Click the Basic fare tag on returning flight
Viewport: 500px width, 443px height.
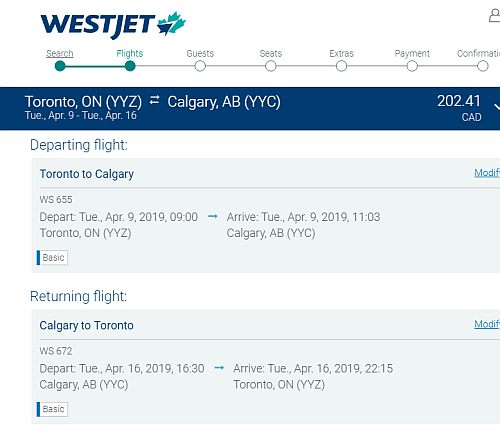coord(52,409)
